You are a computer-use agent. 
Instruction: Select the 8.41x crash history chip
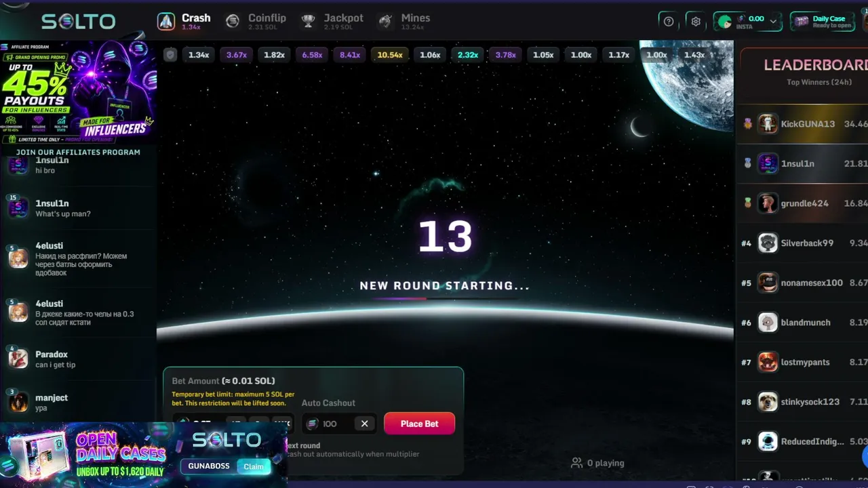click(x=350, y=55)
